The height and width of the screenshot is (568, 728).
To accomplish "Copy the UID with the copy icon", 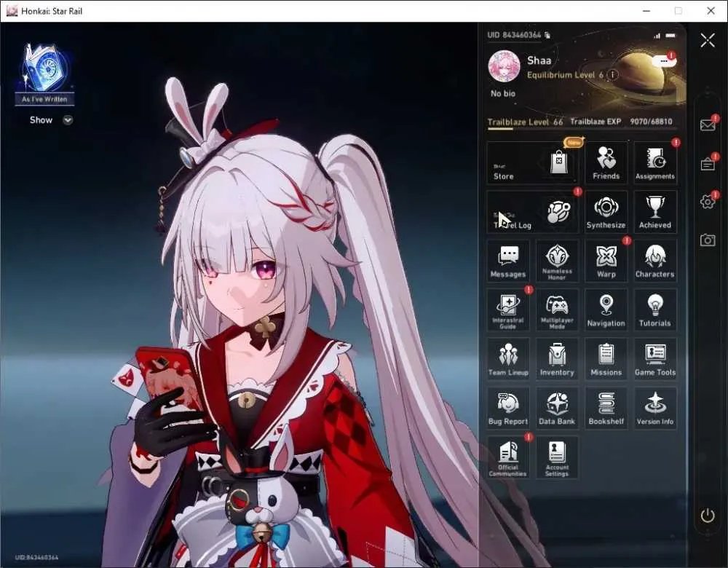I will coord(548,35).
